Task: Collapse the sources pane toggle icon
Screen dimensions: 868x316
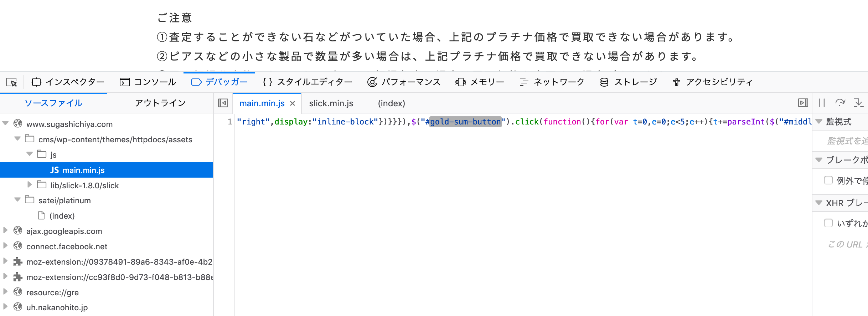Action: click(223, 103)
